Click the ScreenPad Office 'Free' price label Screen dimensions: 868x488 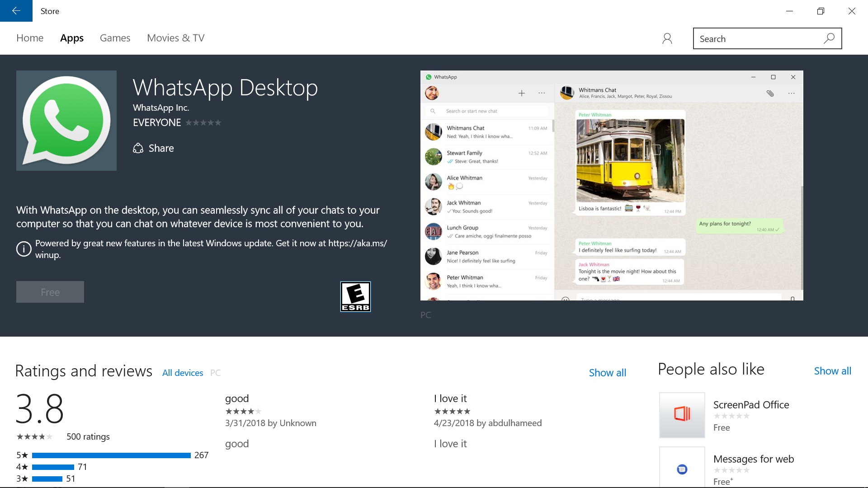click(x=722, y=427)
